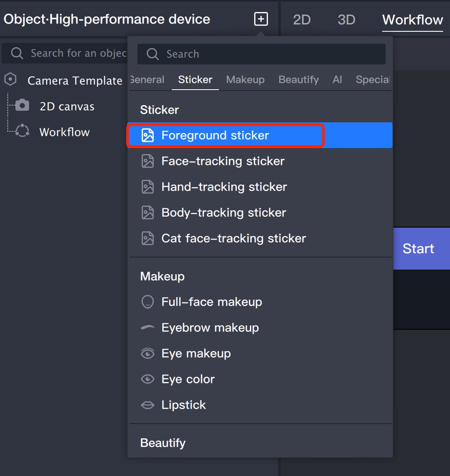The width and height of the screenshot is (450, 476).
Task: Click the Camera Template hexagon icon
Action: (x=10, y=80)
